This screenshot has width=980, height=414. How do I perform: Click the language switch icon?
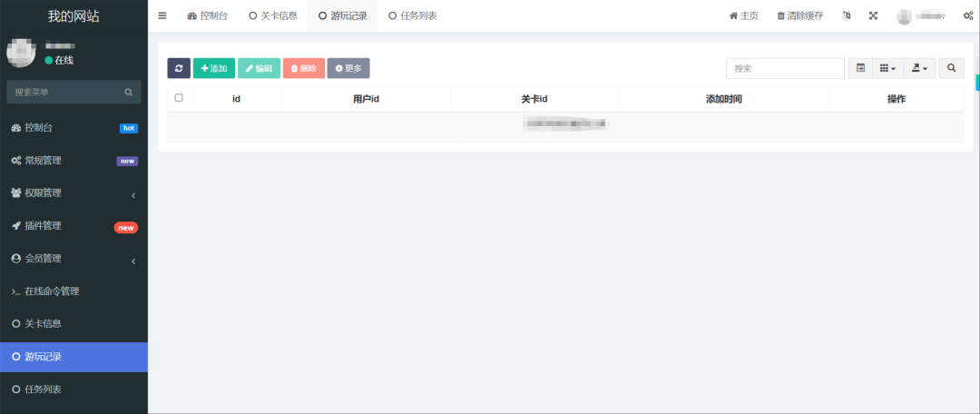pos(847,15)
